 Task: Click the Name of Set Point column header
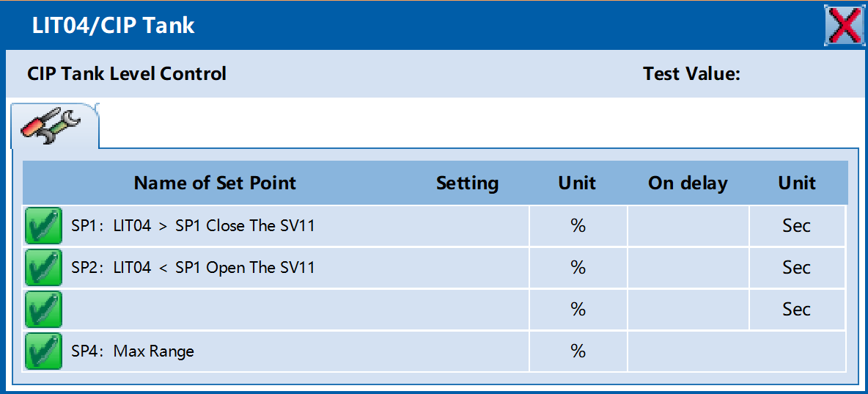click(215, 183)
